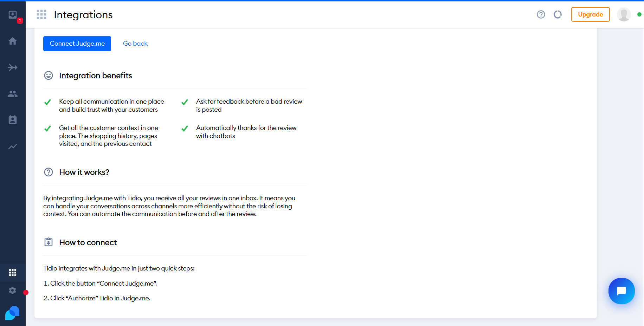Screen dimensions: 644x326
Task: Click the "Integration benefits" heading
Action: [96, 76]
